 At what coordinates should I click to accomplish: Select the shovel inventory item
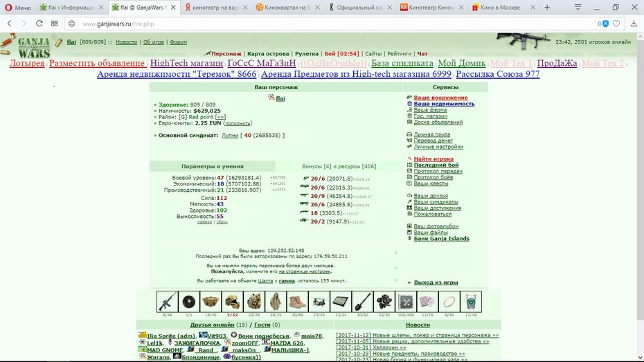pos(363,302)
